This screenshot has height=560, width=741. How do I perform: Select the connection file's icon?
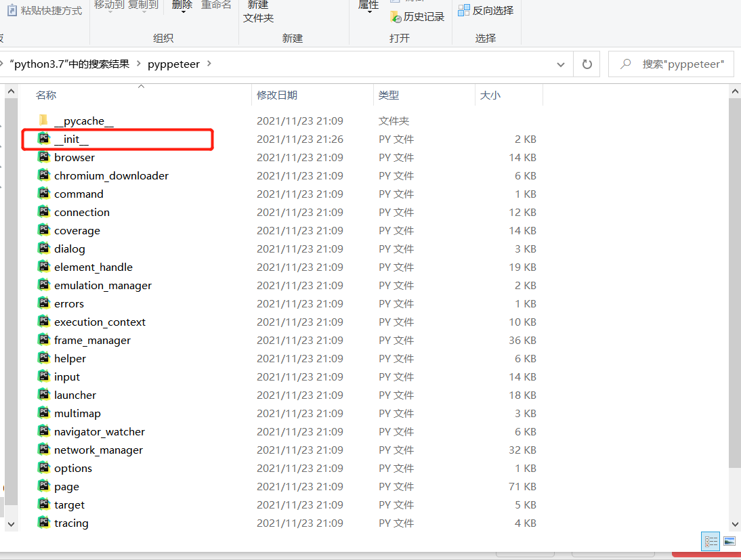44,212
